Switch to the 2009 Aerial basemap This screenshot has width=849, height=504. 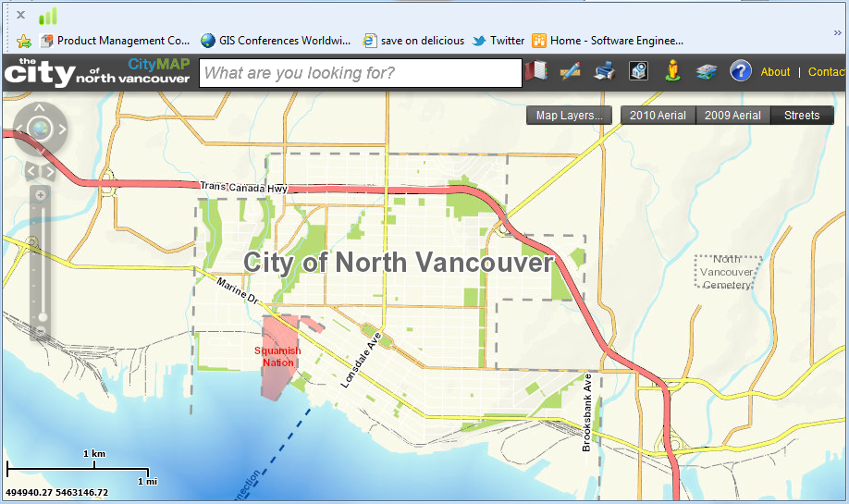732,116
